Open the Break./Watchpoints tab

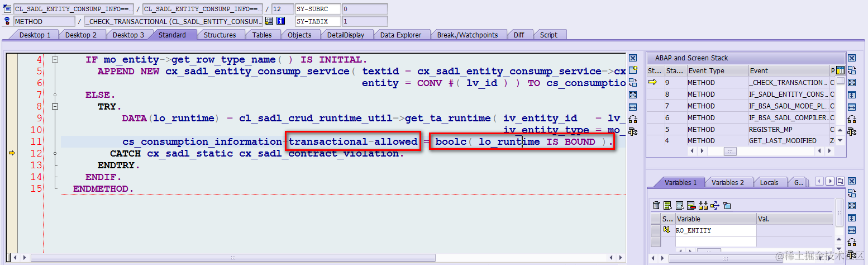point(468,35)
